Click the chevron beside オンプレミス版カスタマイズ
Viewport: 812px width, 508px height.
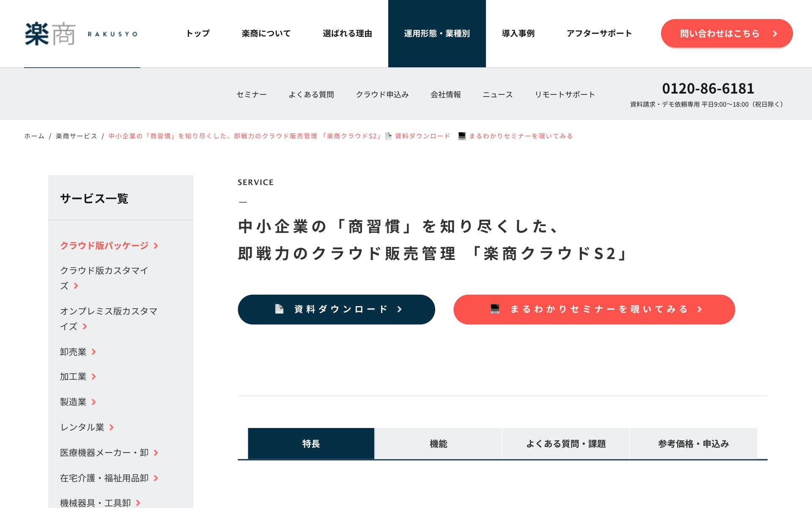tap(85, 326)
